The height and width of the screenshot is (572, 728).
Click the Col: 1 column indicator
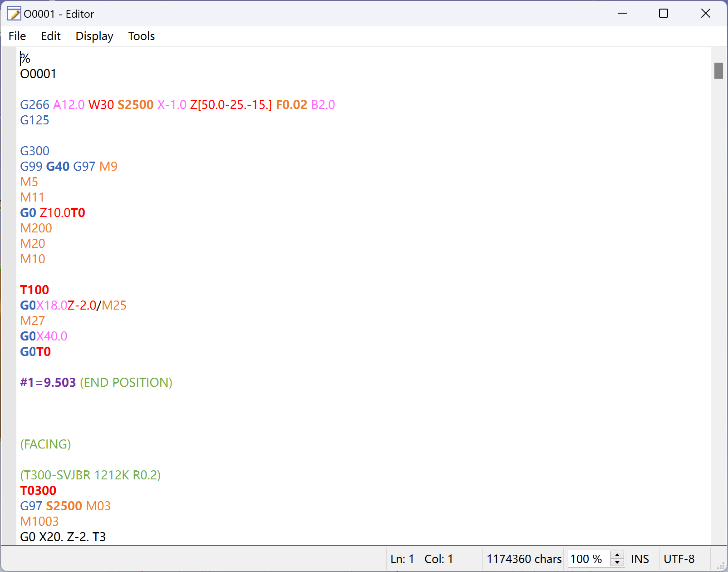[x=438, y=559]
